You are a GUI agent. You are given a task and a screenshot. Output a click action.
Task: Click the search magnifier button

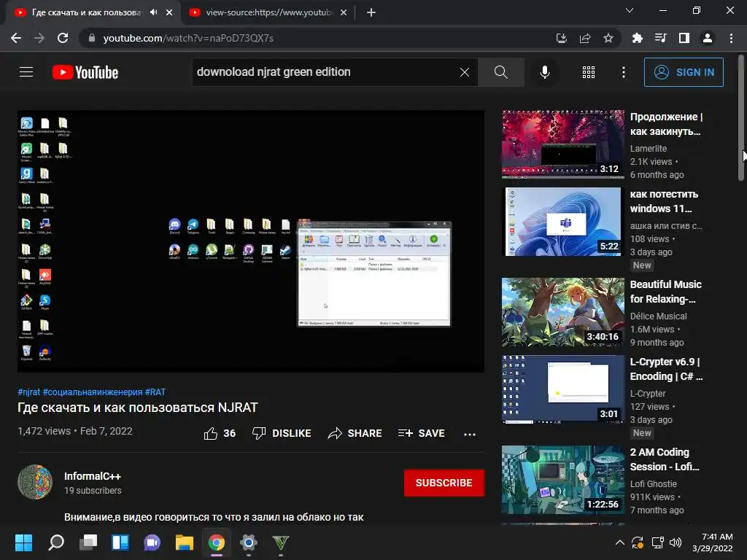pyautogui.click(x=500, y=72)
